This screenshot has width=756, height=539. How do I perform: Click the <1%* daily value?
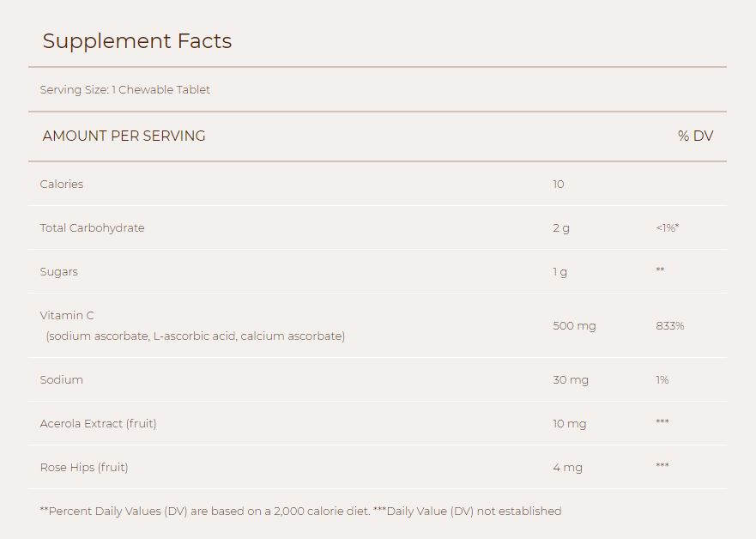[668, 227]
